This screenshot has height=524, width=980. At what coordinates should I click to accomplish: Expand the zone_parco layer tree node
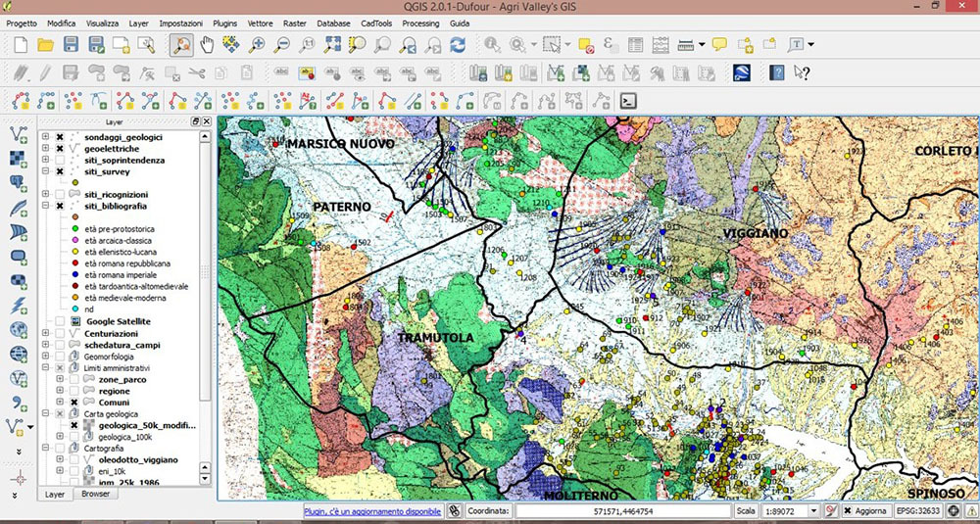[60, 379]
